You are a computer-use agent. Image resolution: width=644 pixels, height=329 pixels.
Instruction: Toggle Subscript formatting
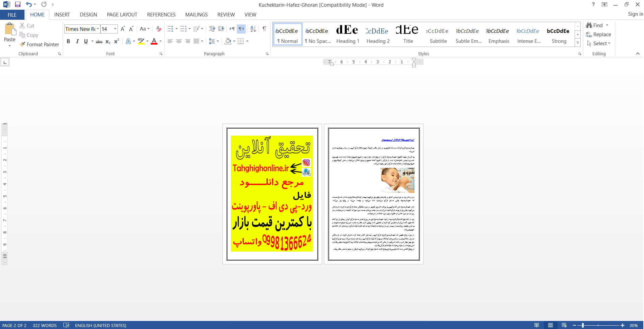point(108,42)
